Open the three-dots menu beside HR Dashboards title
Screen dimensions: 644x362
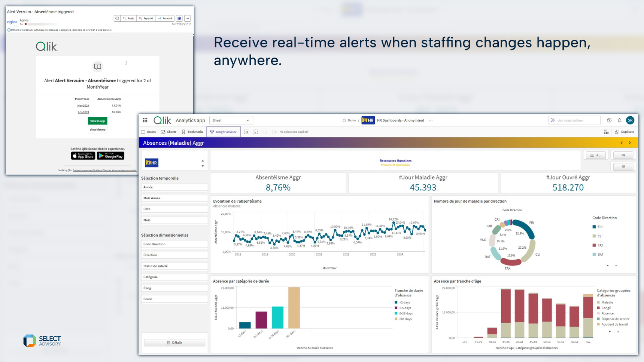click(431, 120)
